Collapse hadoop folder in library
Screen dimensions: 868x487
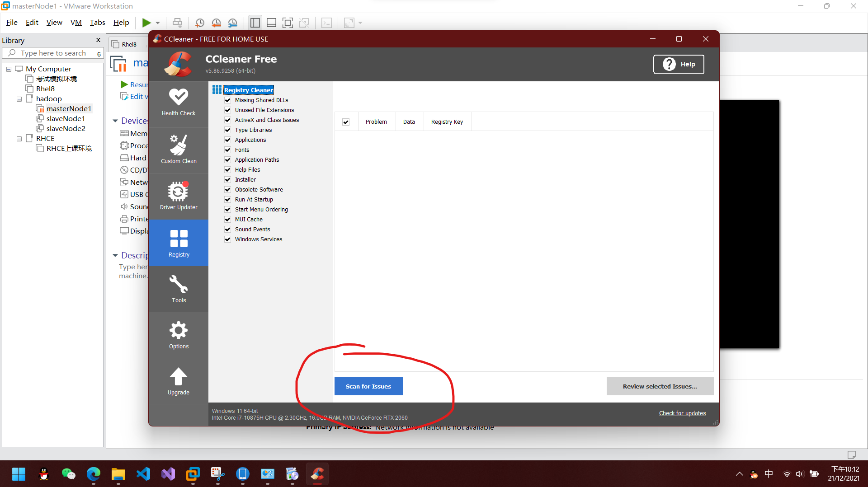pyautogui.click(x=19, y=99)
